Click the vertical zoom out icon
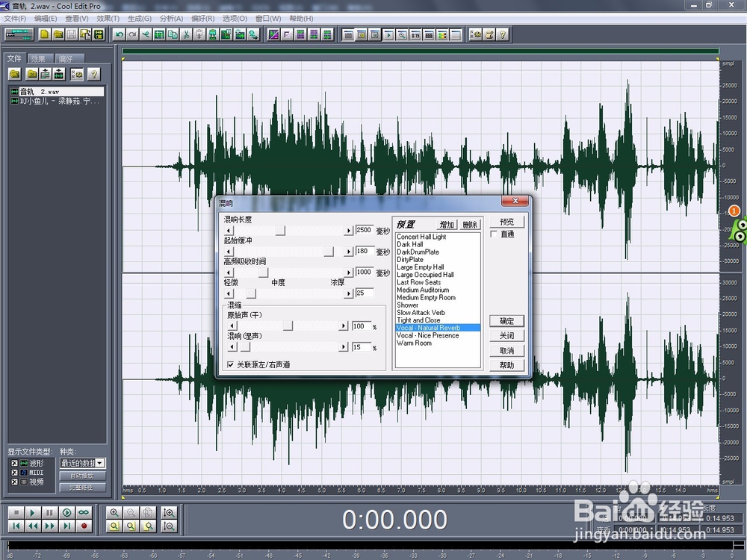 169,526
